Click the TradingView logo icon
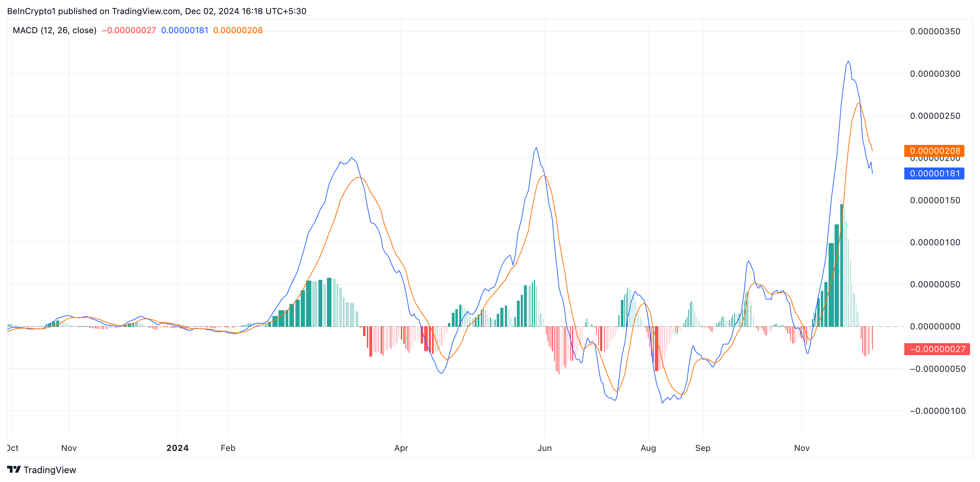 point(14,470)
